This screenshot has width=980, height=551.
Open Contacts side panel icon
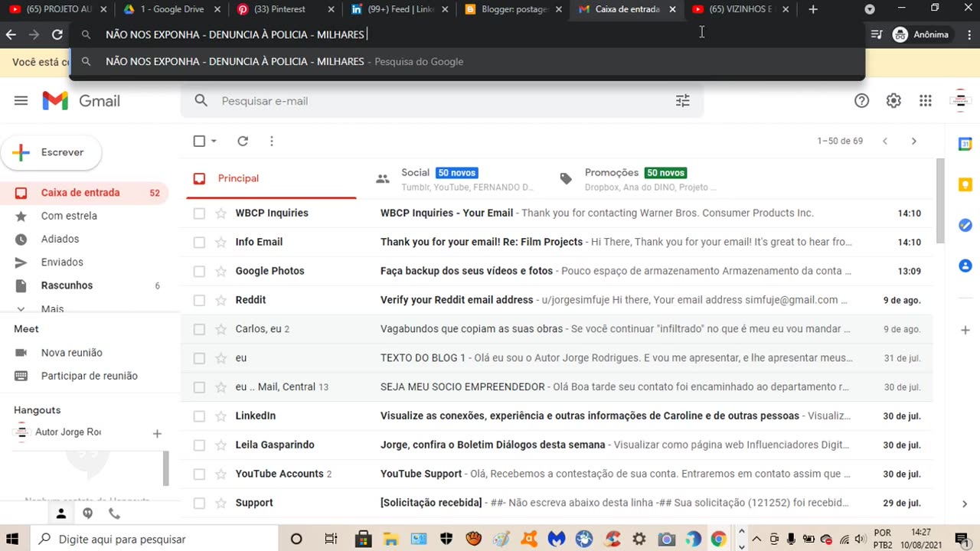click(965, 266)
